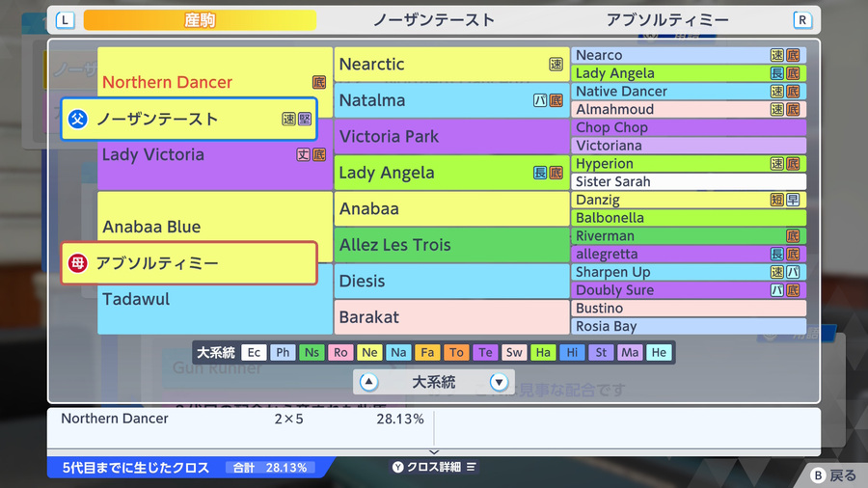Click the 丈 badge on Lady Victoria
Image resolution: width=868 pixels, height=488 pixels.
(x=303, y=154)
